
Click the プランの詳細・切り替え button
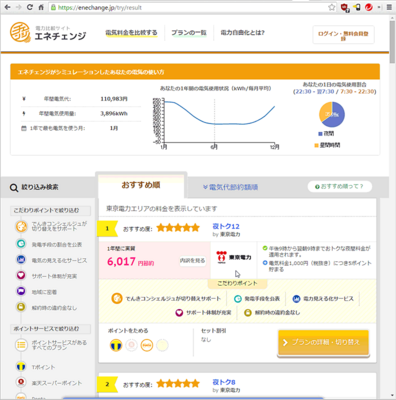(323, 343)
